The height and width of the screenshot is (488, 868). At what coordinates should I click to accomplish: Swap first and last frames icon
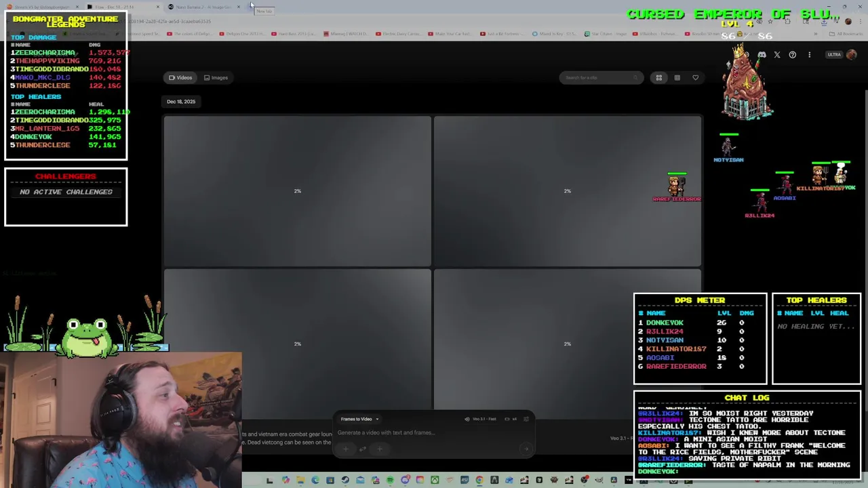pyautogui.click(x=363, y=449)
